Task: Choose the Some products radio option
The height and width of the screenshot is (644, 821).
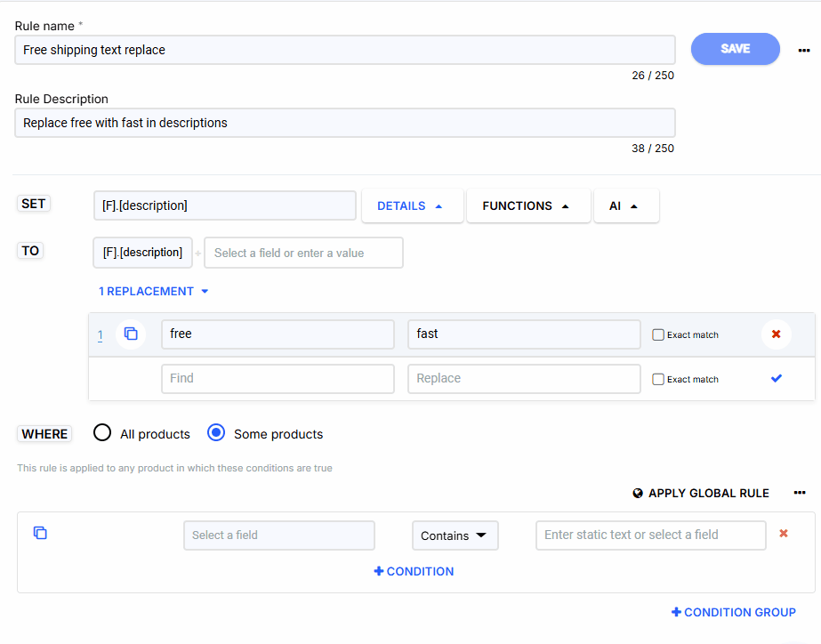Action: [x=215, y=433]
